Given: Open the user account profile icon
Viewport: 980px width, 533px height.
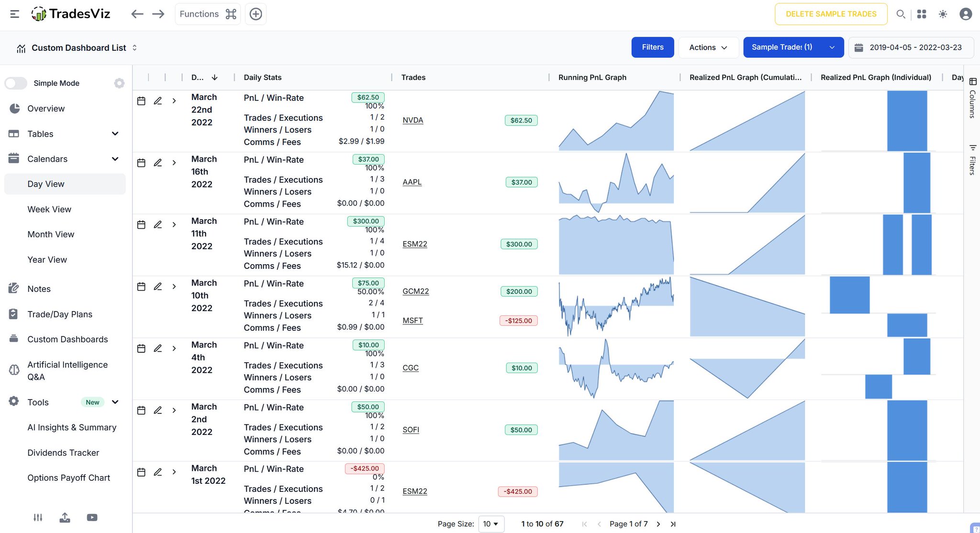Looking at the screenshot, I should (966, 14).
